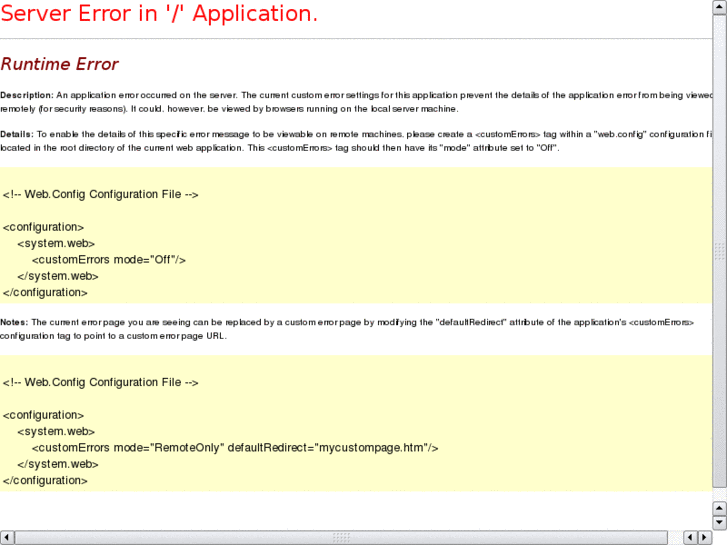The image size is (727, 545).
Task: Click the line starting "located in the root directory"
Action: click(x=280, y=148)
